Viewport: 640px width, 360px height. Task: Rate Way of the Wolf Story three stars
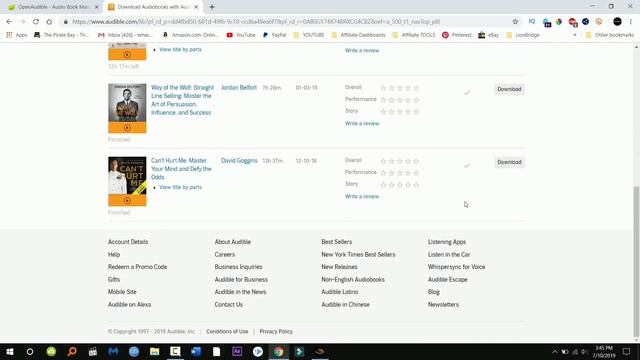[400, 111]
